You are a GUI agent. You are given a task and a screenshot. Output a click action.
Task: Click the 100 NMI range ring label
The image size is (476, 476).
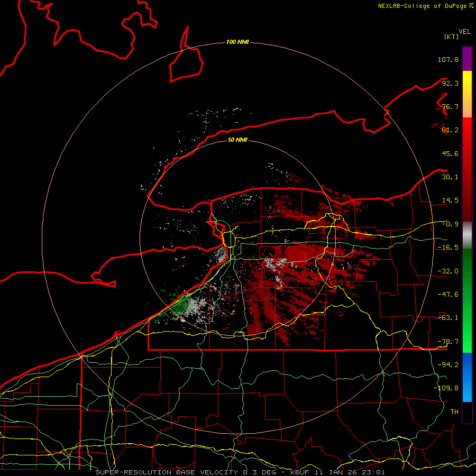click(237, 42)
